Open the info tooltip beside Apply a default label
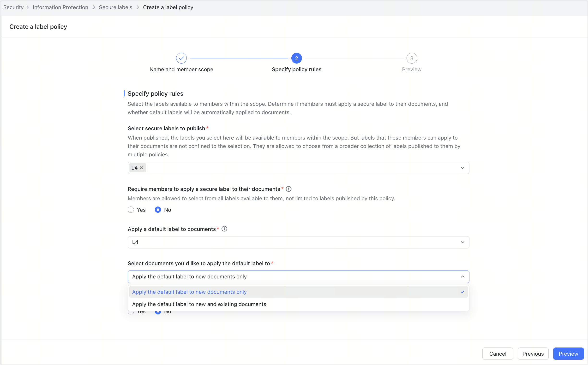This screenshot has width=588, height=365. [224, 229]
